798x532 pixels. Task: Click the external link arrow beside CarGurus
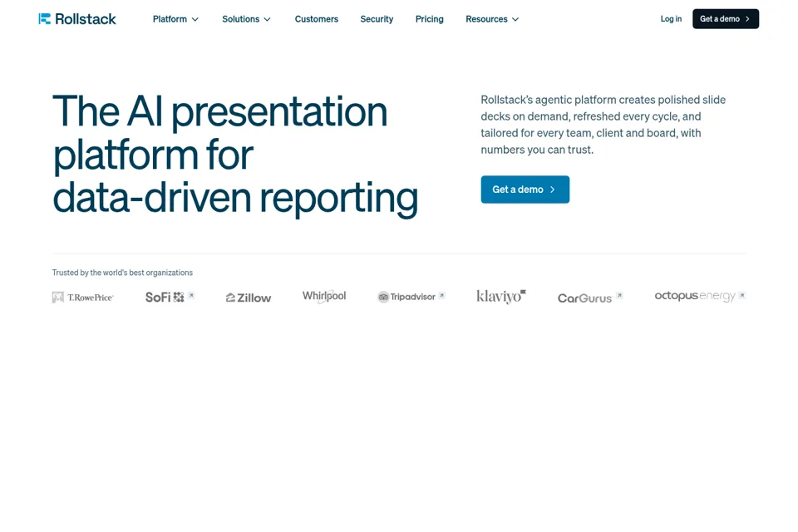[x=619, y=295]
